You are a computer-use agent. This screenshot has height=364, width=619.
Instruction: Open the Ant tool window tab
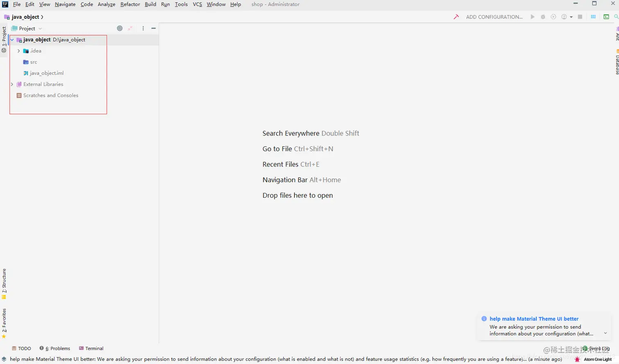[x=617, y=34]
